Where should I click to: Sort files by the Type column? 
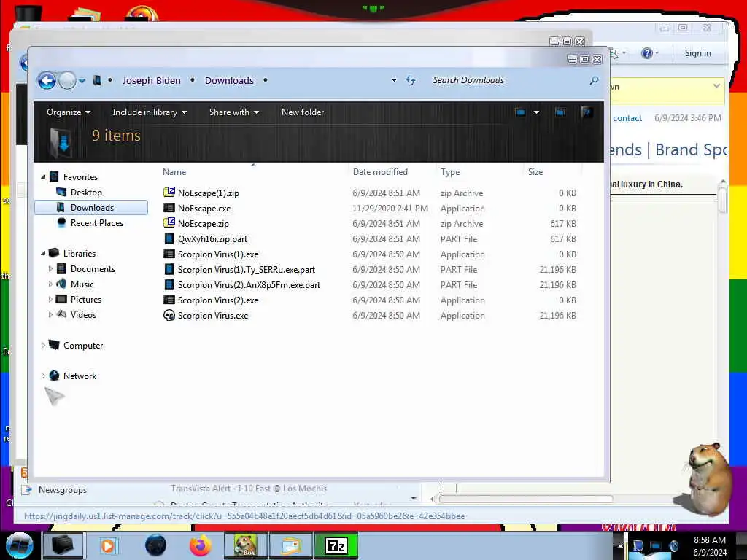coord(450,172)
